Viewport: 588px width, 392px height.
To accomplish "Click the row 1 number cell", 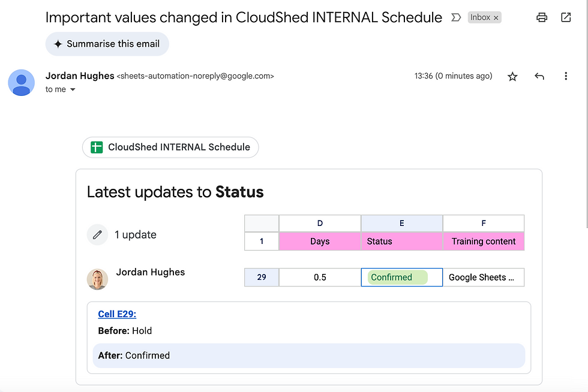I will click(x=262, y=242).
